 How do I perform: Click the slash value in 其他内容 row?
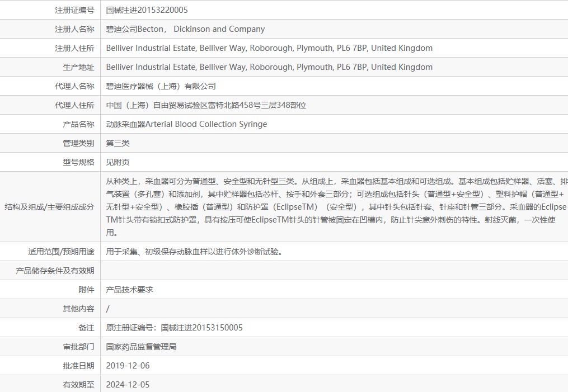(x=107, y=309)
